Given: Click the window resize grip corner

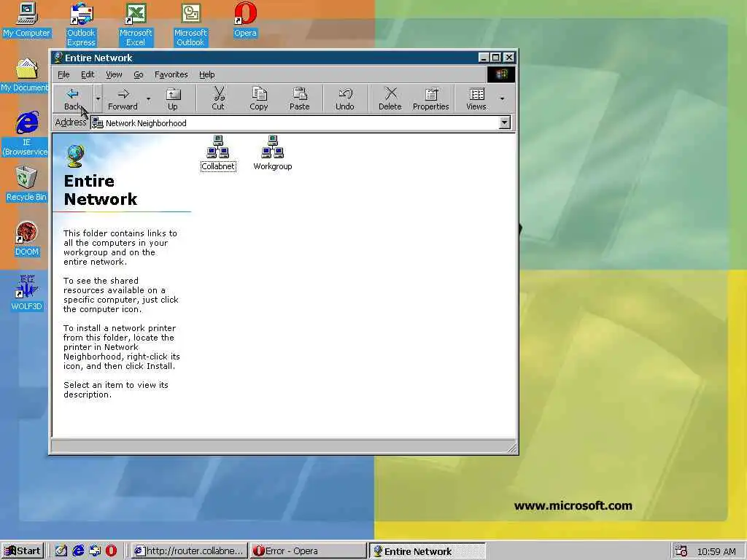Looking at the screenshot, I should [x=511, y=448].
